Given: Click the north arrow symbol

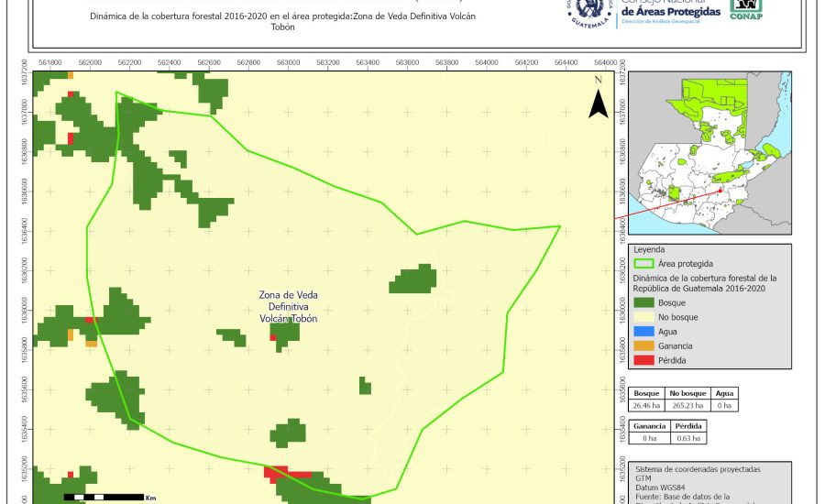Looking at the screenshot, I should click(x=598, y=98).
